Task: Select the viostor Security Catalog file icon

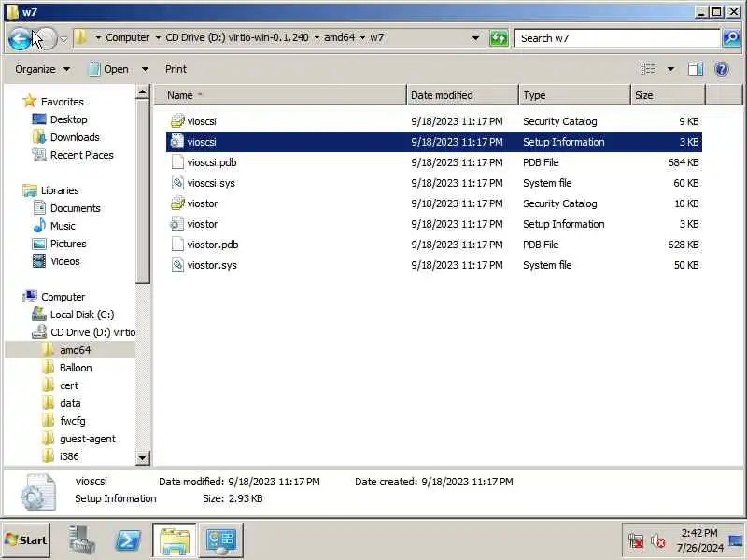Action: click(x=177, y=203)
